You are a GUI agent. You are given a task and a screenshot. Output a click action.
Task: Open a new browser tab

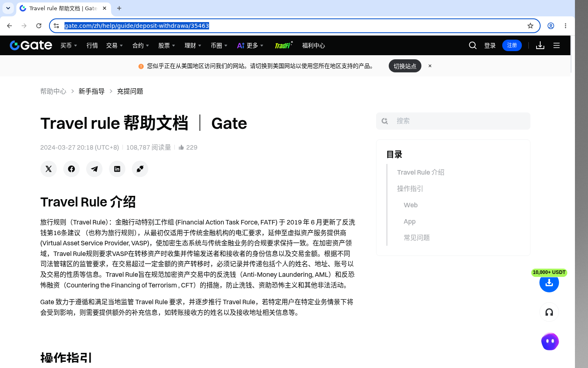[x=119, y=8]
